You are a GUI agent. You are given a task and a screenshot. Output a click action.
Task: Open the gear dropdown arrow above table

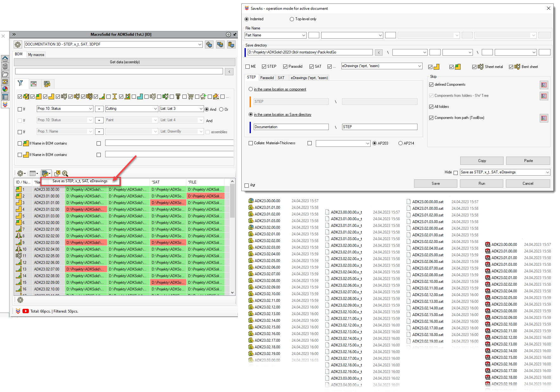tap(25, 174)
